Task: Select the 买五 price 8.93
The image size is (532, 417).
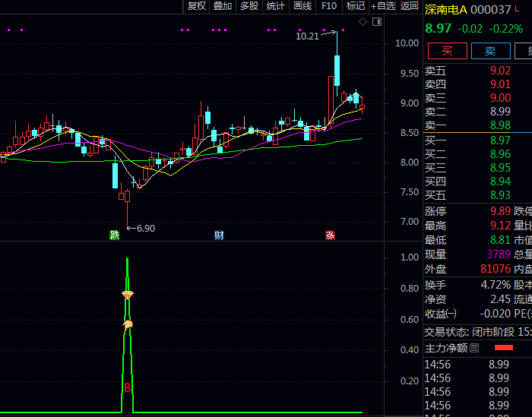Action: click(x=500, y=195)
